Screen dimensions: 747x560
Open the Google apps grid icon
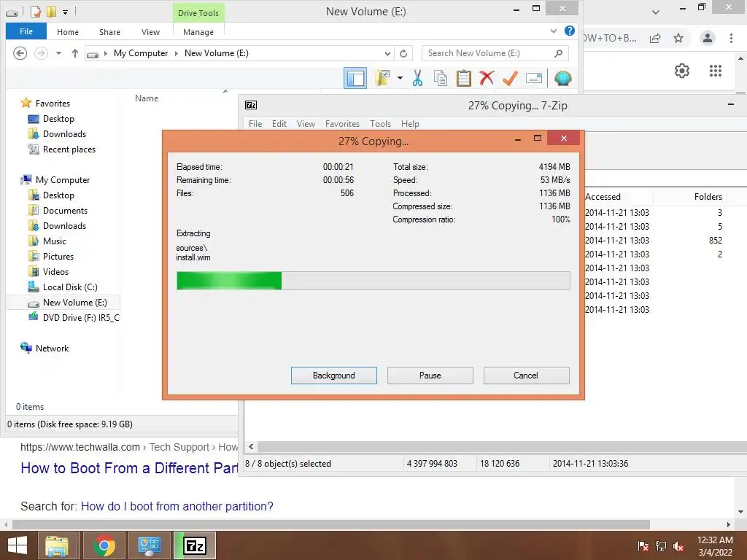(x=716, y=71)
